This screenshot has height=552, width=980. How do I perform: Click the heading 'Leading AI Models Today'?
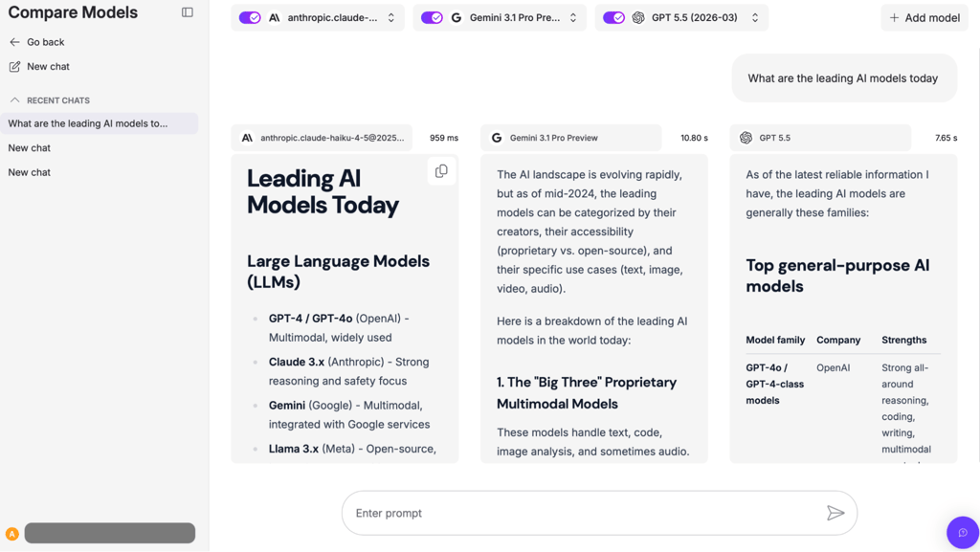coord(323,191)
